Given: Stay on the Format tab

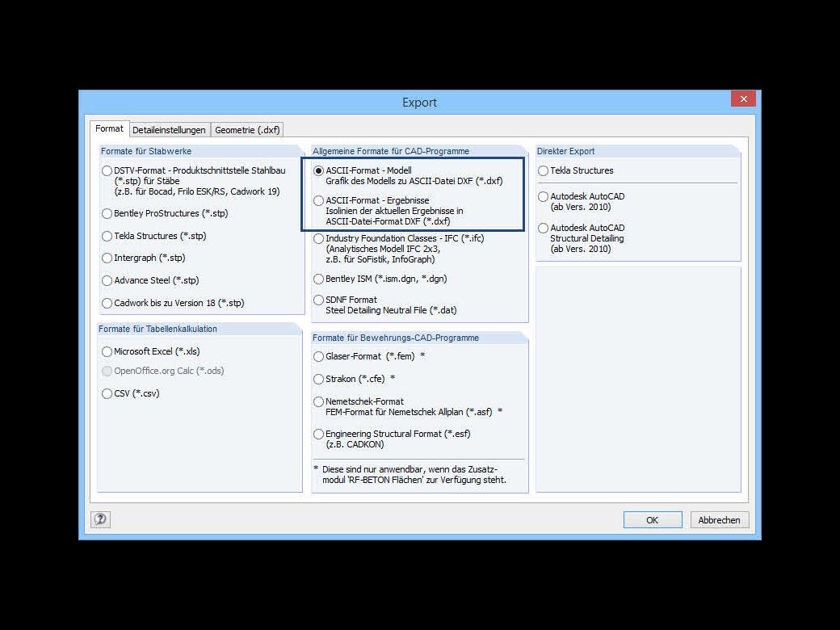Looking at the screenshot, I should [109, 128].
